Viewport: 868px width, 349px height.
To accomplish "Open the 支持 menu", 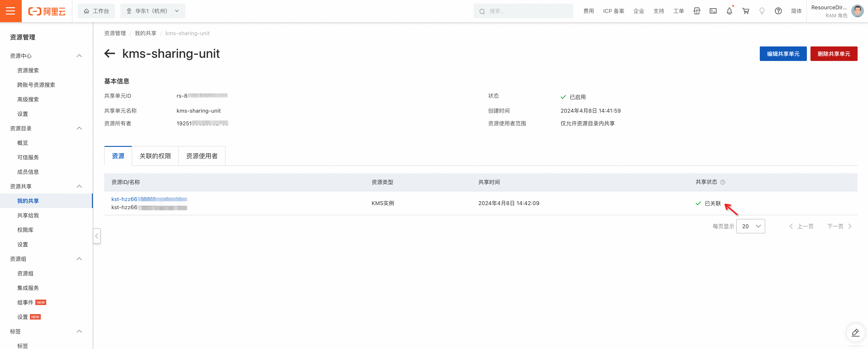I will click(658, 11).
